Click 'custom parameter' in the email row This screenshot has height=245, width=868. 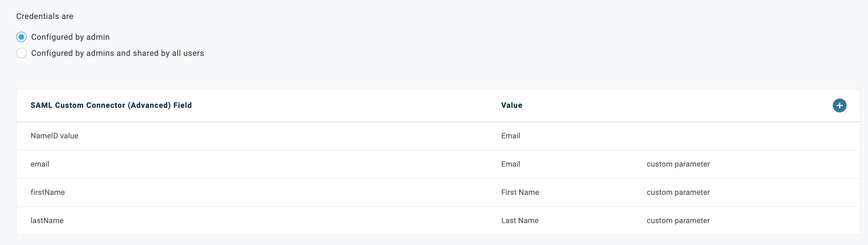pos(678,164)
